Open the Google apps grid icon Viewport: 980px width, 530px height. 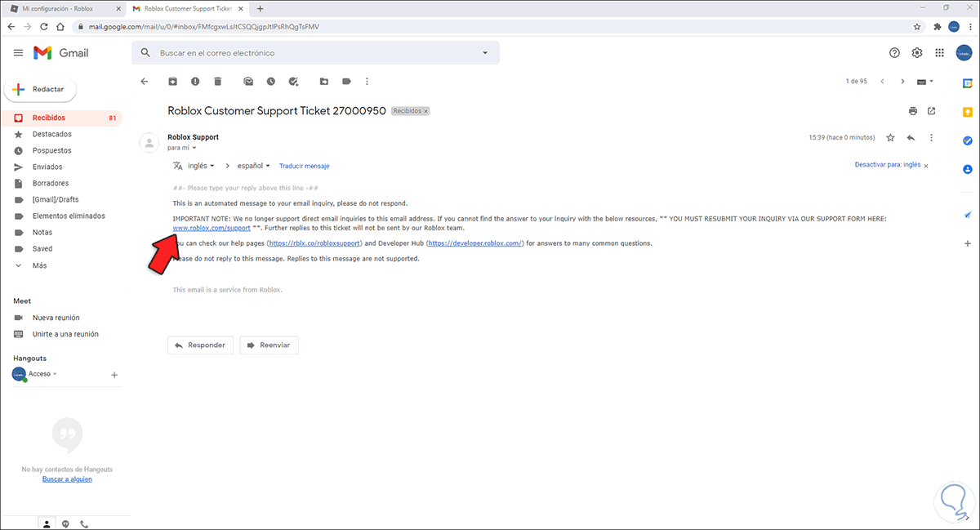[940, 53]
